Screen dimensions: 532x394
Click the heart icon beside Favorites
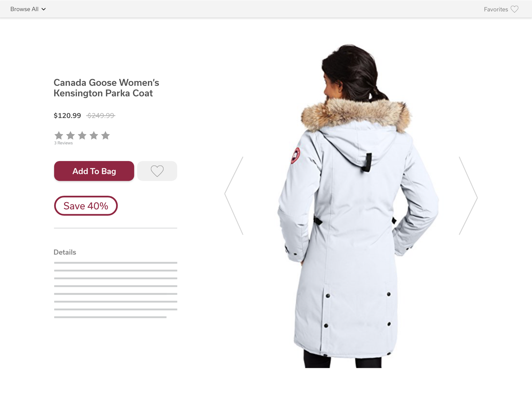(515, 9)
